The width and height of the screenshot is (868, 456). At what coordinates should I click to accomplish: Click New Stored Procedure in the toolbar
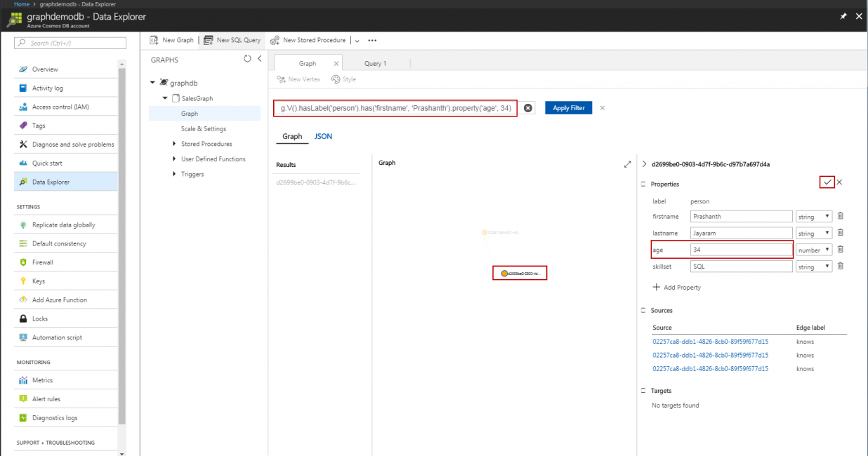tap(308, 40)
